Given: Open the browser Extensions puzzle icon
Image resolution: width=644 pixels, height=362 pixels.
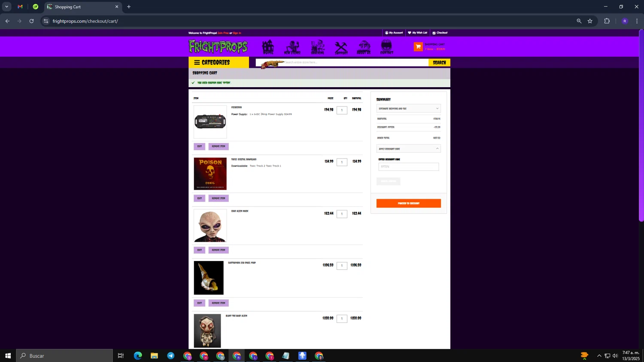Looking at the screenshot, I should pyautogui.click(x=607, y=21).
